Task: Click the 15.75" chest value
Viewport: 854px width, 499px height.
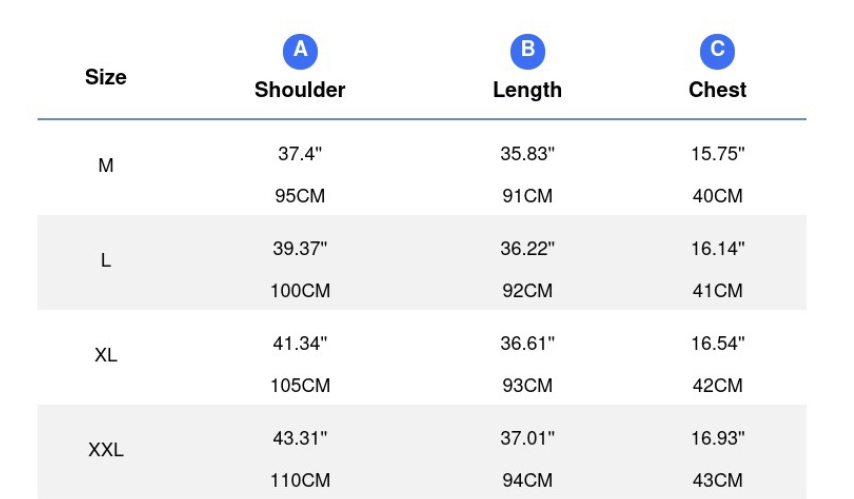Action: coord(717,154)
